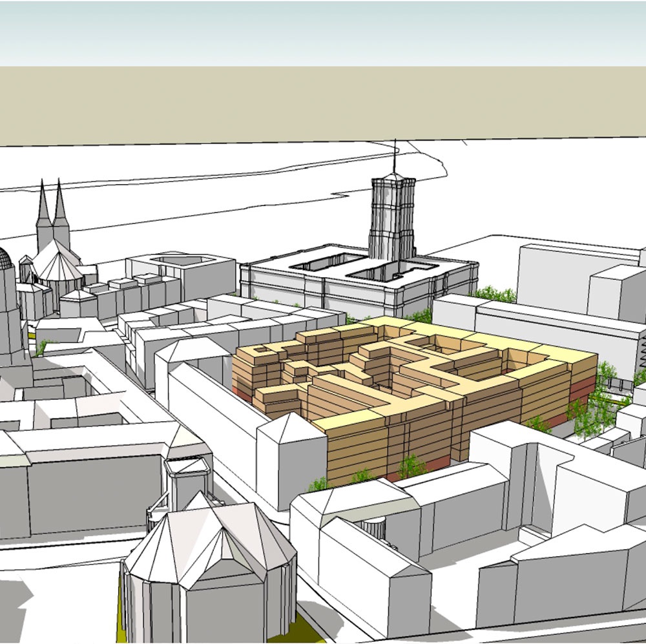646x644 pixels.
Task: Select the orange highlighted building complex
Action: [x=414, y=398]
